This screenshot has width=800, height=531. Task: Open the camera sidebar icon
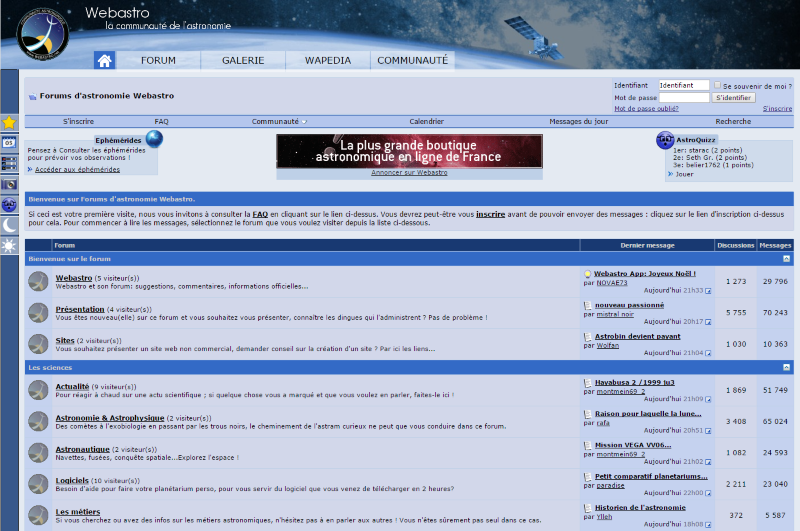pos(9,184)
